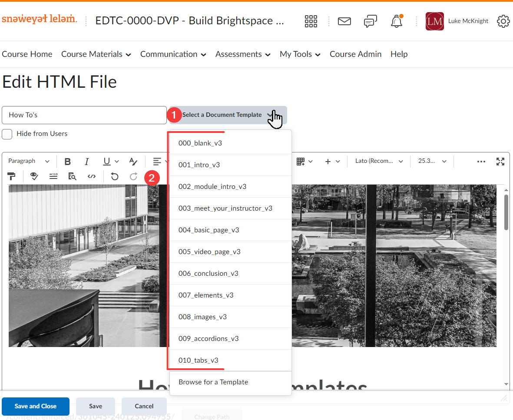The image size is (513, 420).
Task: Expand the underline options chevron
Action: click(x=117, y=161)
